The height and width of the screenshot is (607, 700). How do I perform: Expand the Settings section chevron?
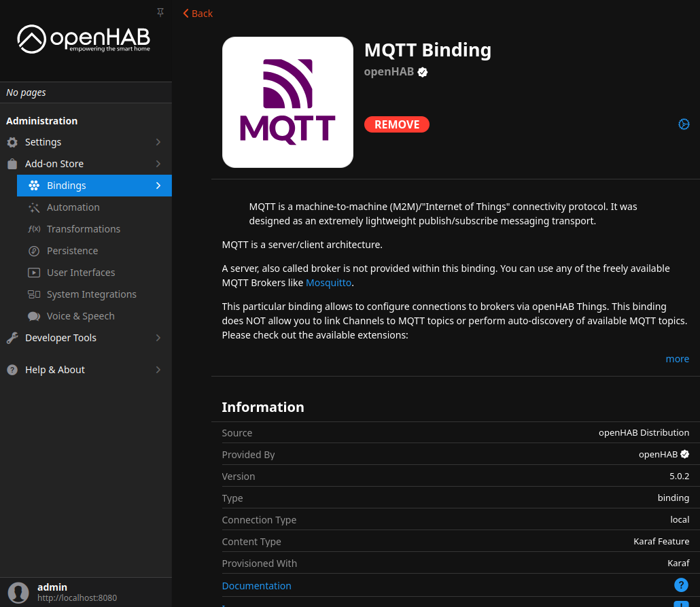click(158, 142)
